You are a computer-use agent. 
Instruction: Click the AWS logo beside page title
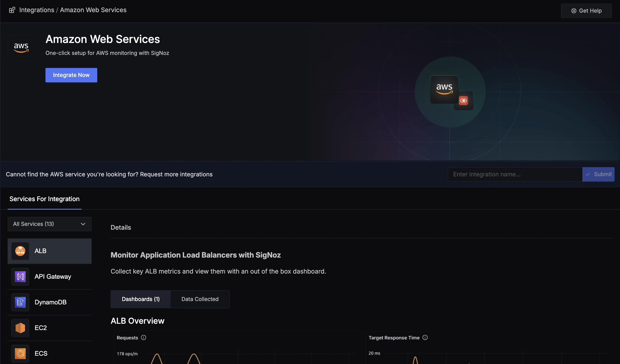click(21, 48)
